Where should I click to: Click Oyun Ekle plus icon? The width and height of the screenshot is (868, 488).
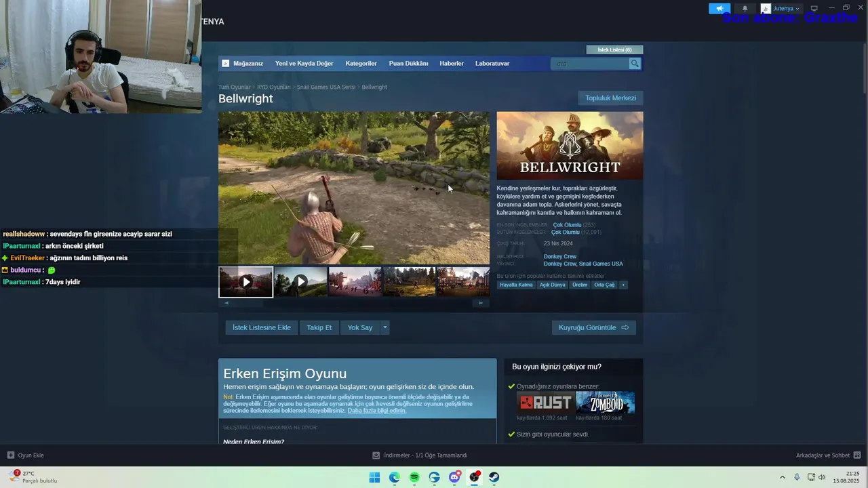pyautogui.click(x=10, y=455)
